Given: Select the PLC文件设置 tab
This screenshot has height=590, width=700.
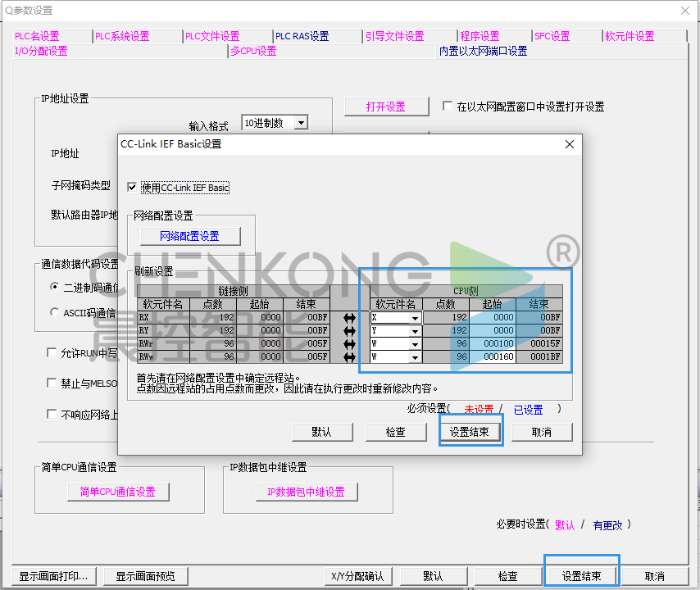Looking at the screenshot, I should (x=212, y=36).
